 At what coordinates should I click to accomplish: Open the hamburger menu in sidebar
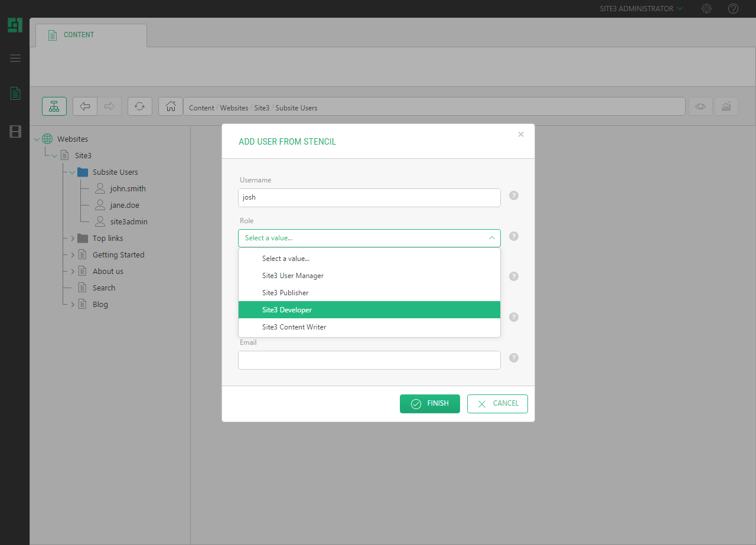15,58
